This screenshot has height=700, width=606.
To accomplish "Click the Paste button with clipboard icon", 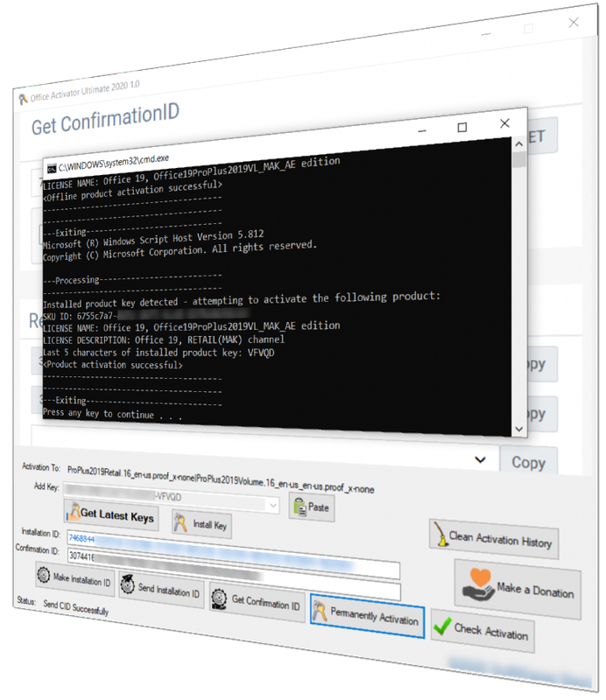I will point(312,507).
